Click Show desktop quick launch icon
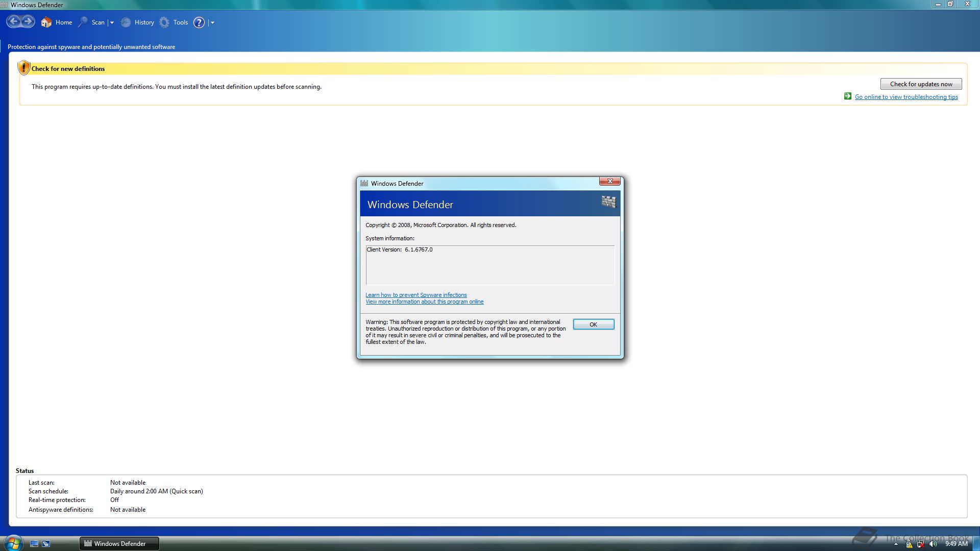Screen dimensions: 980x551 (34, 544)
